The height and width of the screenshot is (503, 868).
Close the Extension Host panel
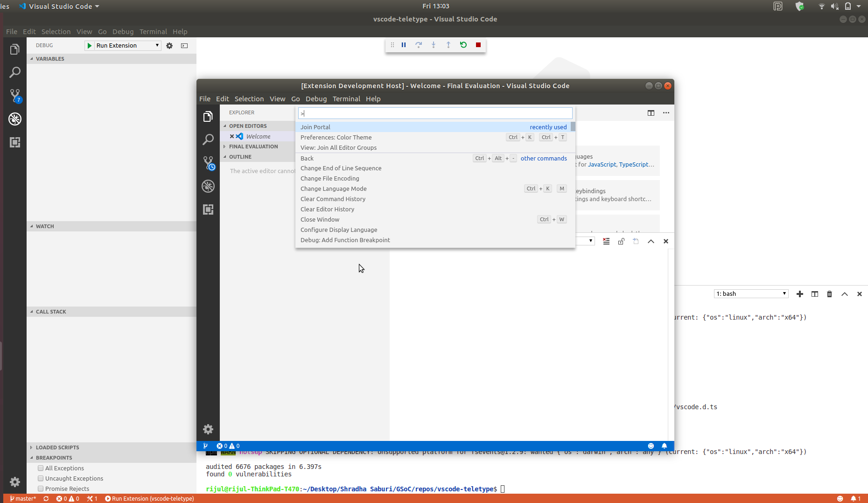[x=666, y=241]
